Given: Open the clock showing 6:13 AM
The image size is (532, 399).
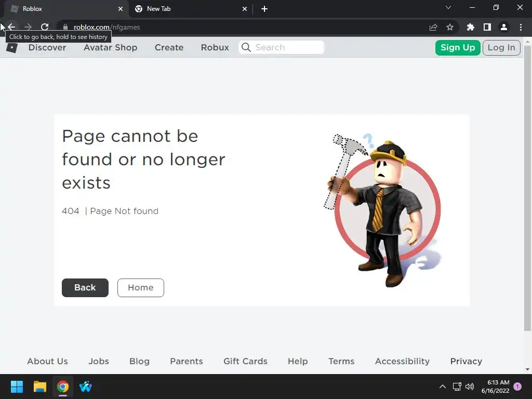Looking at the screenshot, I should pos(495,387).
